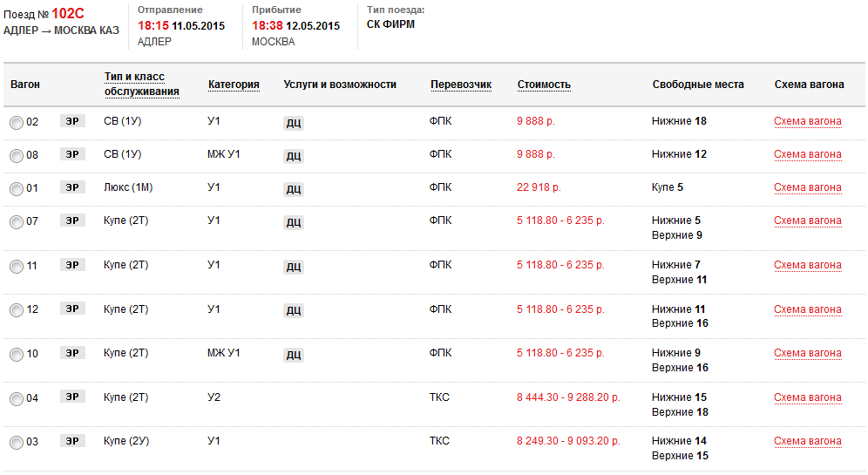Click train number 102С
Viewport: 868px width, 475px height.
[x=68, y=14]
